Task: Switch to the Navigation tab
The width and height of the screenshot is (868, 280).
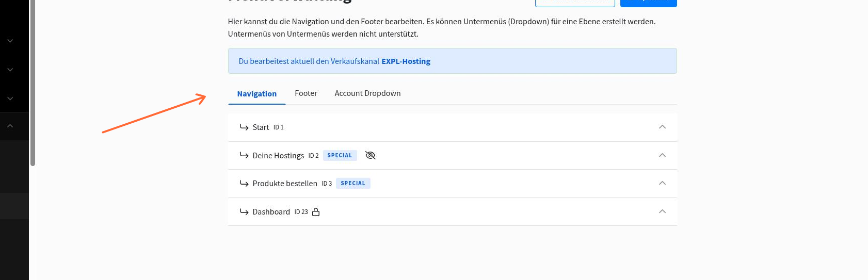Action: [x=256, y=94]
